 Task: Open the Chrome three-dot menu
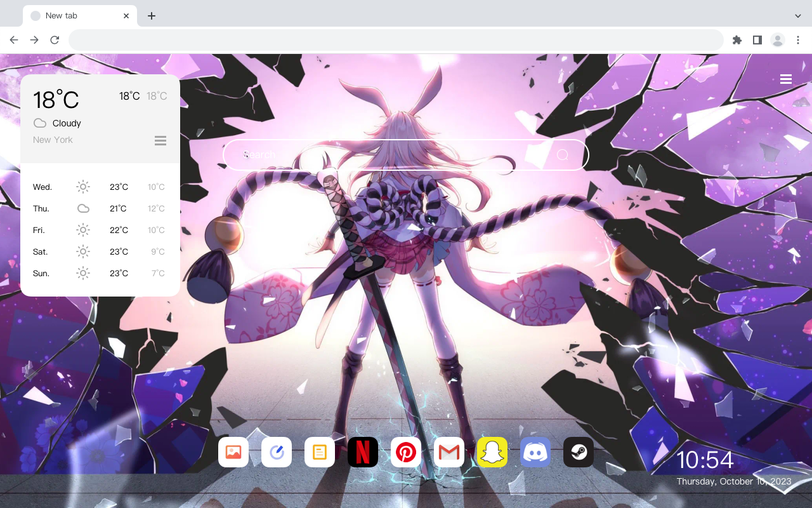click(798, 40)
